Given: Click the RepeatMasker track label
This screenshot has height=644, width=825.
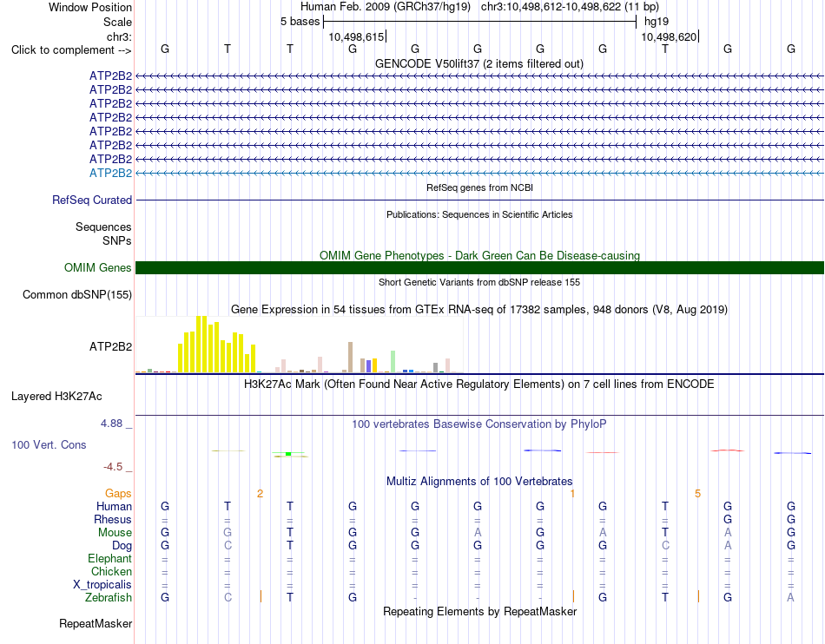Looking at the screenshot, I should point(96,624).
